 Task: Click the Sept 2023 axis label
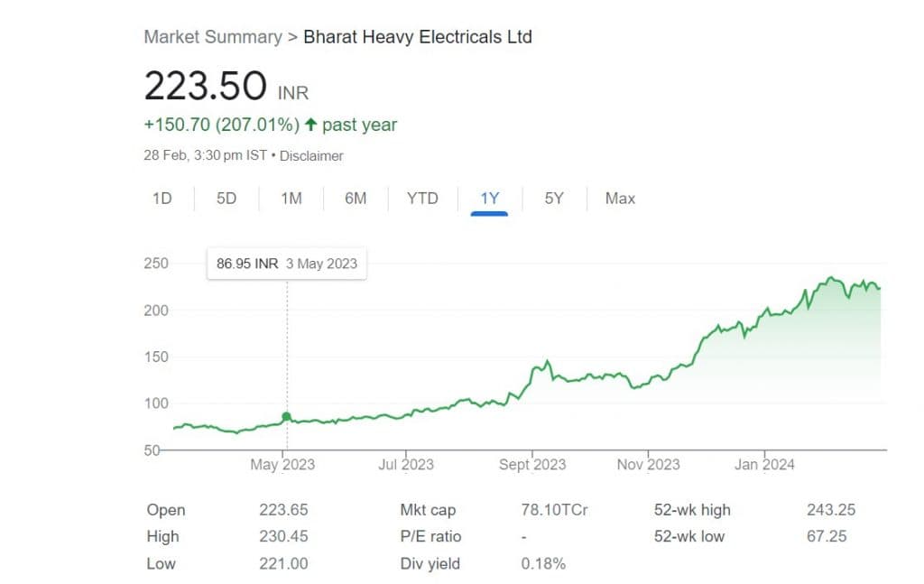531,465
